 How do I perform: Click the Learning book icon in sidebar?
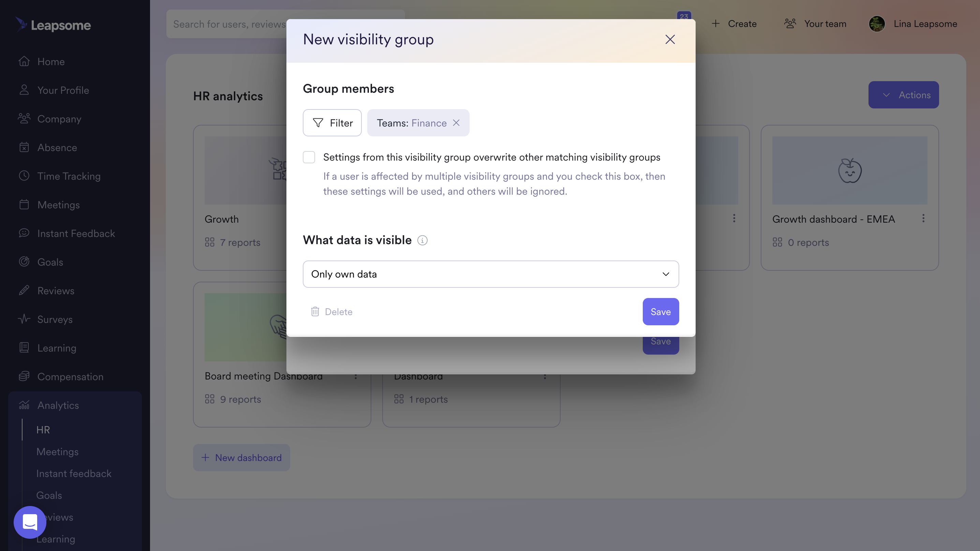(x=24, y=347)
